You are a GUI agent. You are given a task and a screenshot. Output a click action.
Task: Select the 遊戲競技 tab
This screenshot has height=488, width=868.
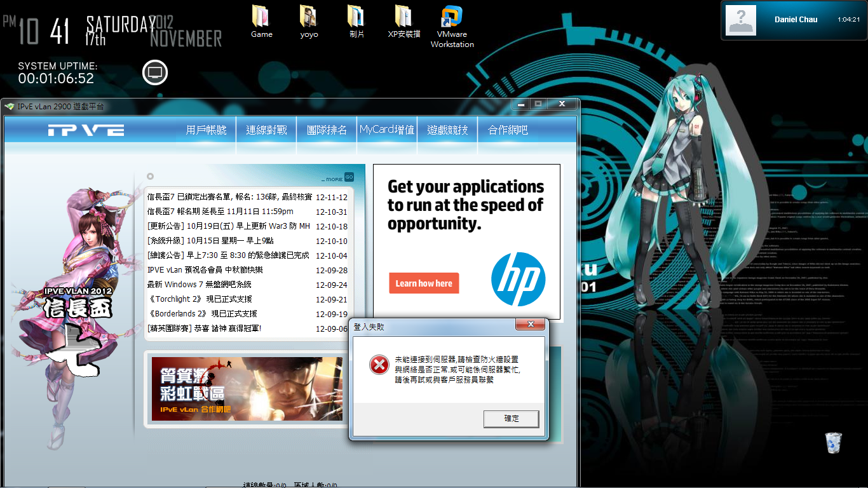pos(447,130)
